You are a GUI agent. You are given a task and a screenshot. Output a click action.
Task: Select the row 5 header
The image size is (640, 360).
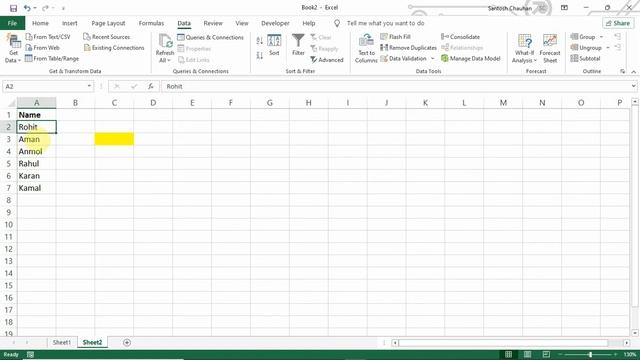coord(9,164)
